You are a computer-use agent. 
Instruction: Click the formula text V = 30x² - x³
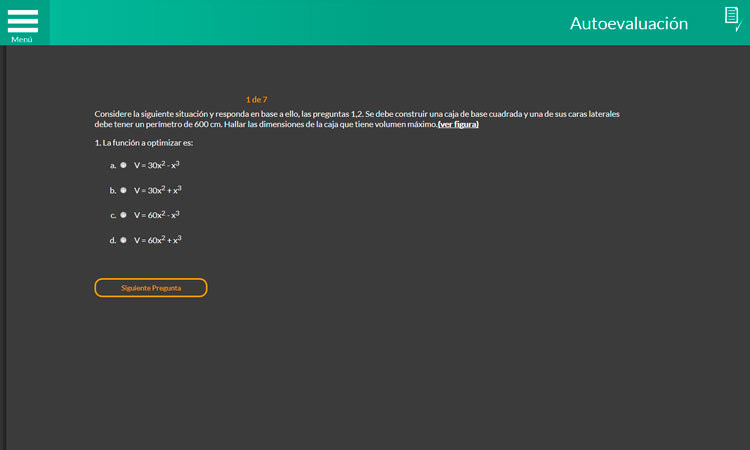[x=157, y=165]
